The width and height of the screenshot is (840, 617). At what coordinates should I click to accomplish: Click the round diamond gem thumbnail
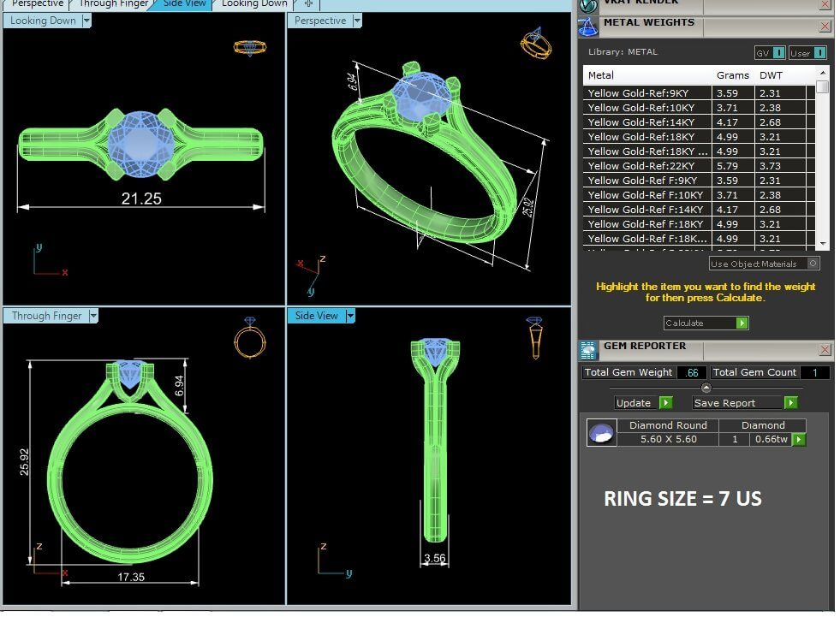pyautogui.click(x=601, y=433)
